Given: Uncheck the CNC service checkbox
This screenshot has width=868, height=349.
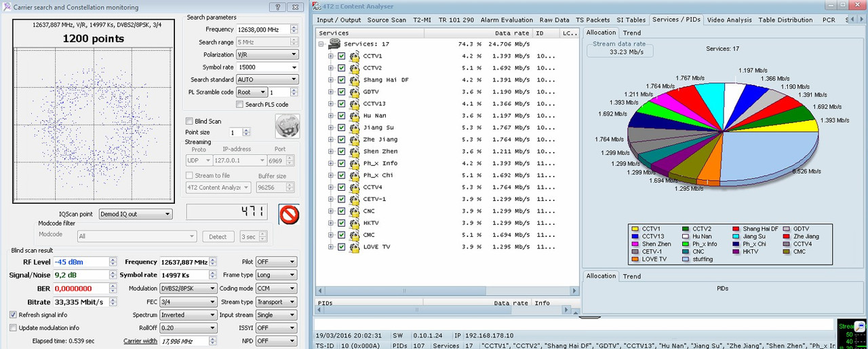Looking at the screenshot, I should [342, 211].
